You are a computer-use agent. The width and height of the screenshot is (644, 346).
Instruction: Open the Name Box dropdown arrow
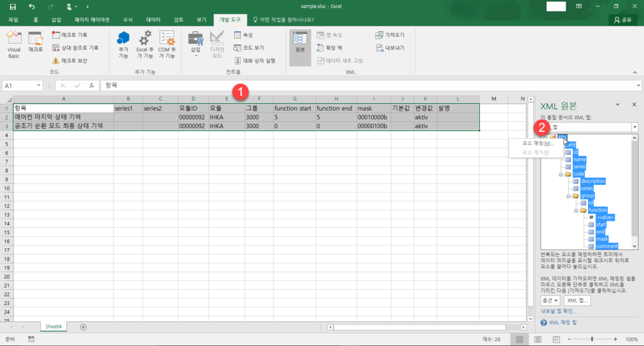pos(39,85)
